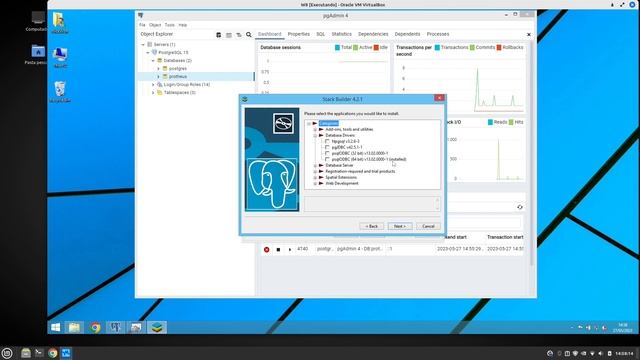Expand the session row details arrow
This screenshot has width=640, height=360.
pyautogui.click(x=290, y=249)
